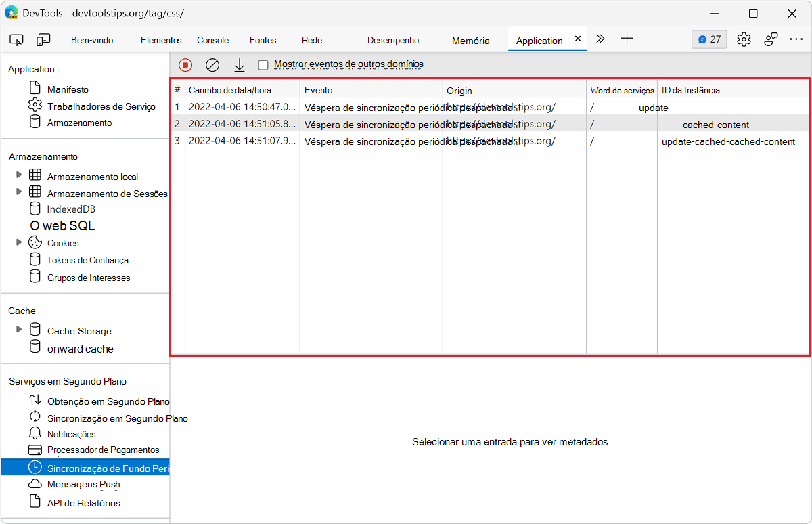The width and height of the screenshot is (812, 524).
Task: Enable Mostrar eventos de outros domínios checkbox
Action: [x=263, y=65]
